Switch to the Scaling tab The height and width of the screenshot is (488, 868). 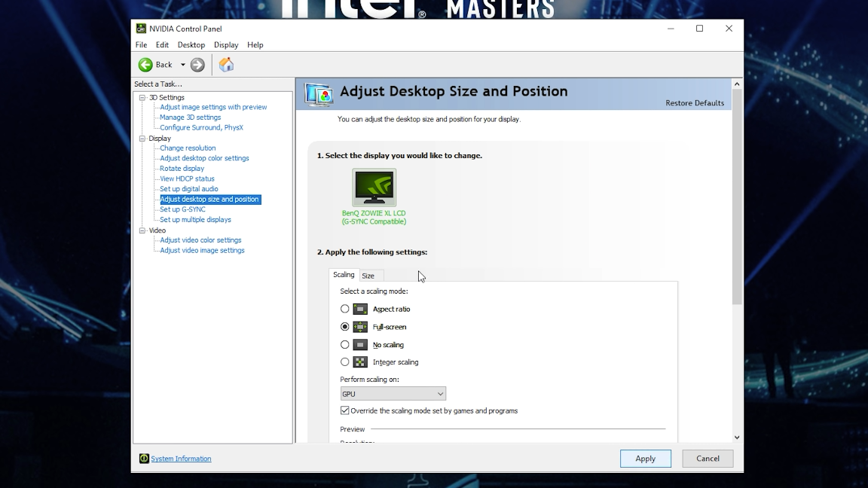coord(344,275)
